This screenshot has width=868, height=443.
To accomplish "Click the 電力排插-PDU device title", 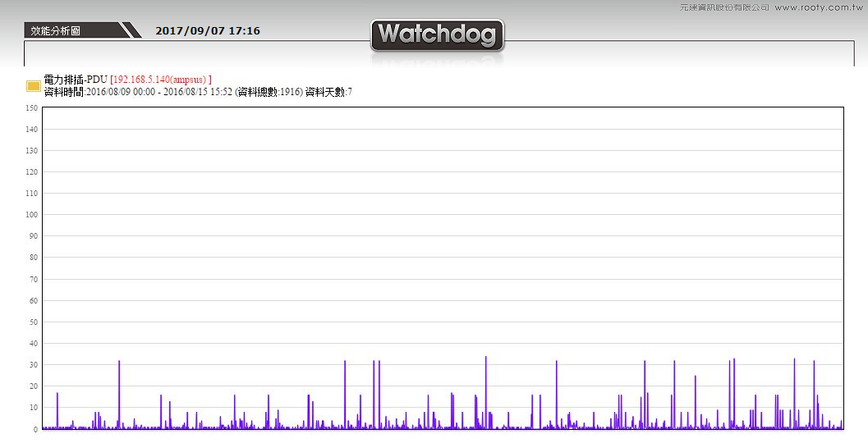I will [x=76, y=80].
